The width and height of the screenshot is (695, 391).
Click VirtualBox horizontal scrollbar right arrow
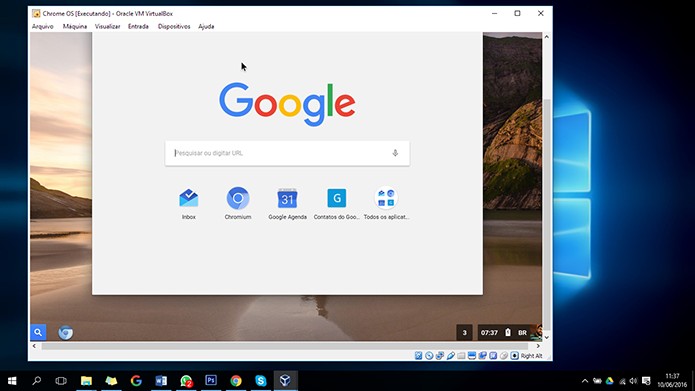[x=538, y=346]
